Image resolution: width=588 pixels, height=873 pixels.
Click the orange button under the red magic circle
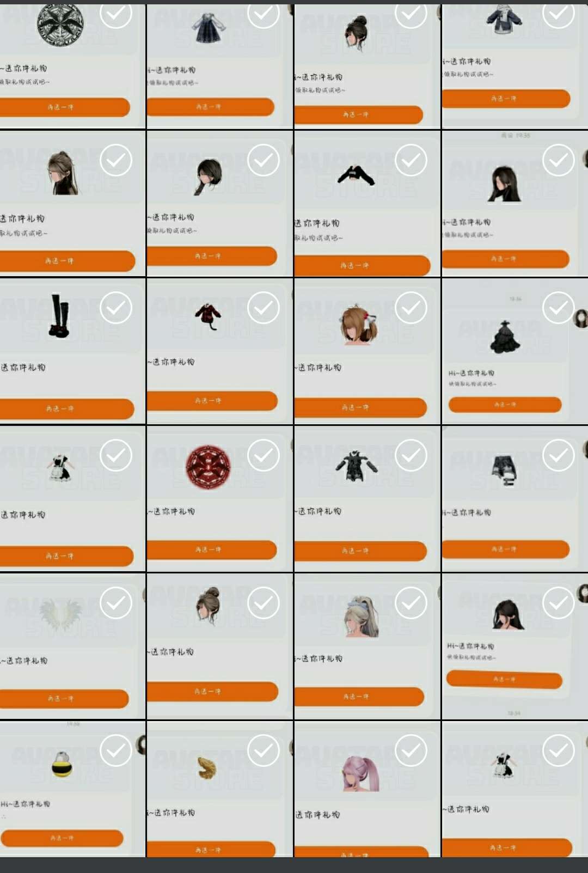coord(212,550)
